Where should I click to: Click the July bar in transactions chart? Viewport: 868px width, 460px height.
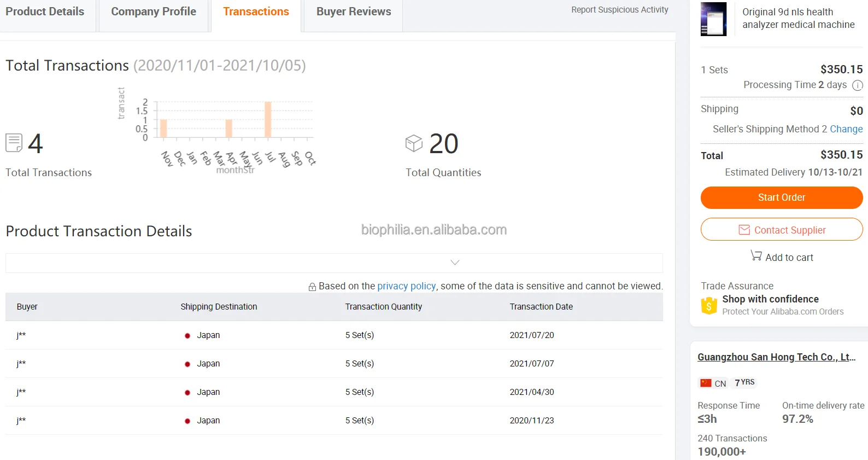point(268,119)
